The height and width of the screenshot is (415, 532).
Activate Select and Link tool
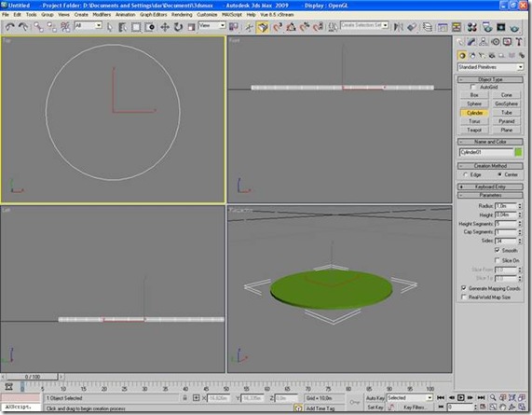coord(38,27)
